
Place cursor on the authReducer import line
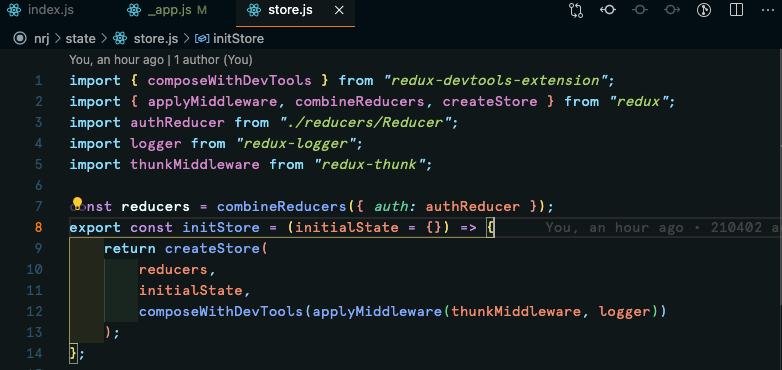[x=264, y=123]
